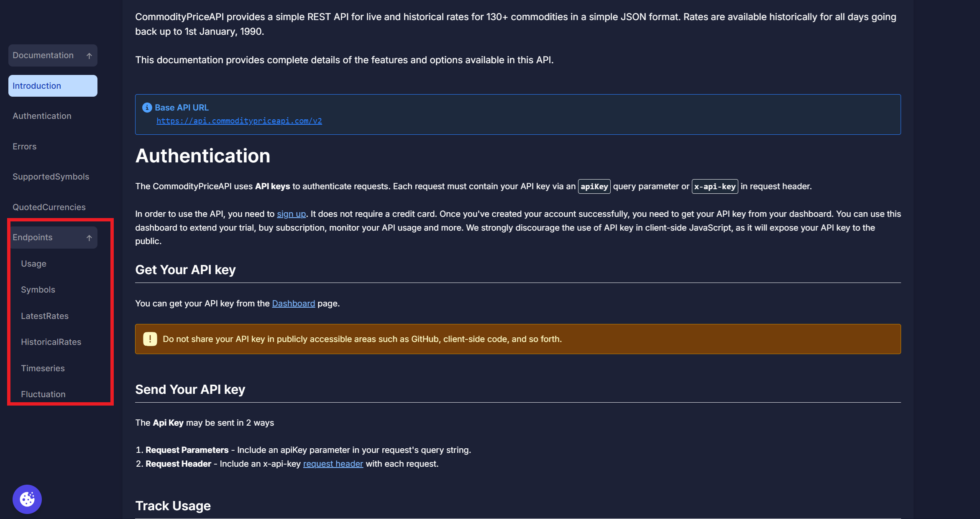Click the yellow warning exclamation icon
The width and height of the screenshot is (980, 519).
click(150, 339)
